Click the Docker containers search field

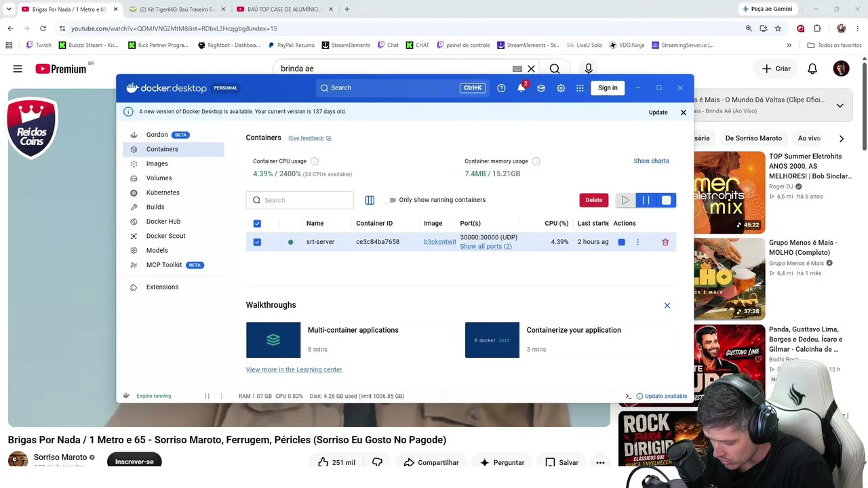click(300, 200)
